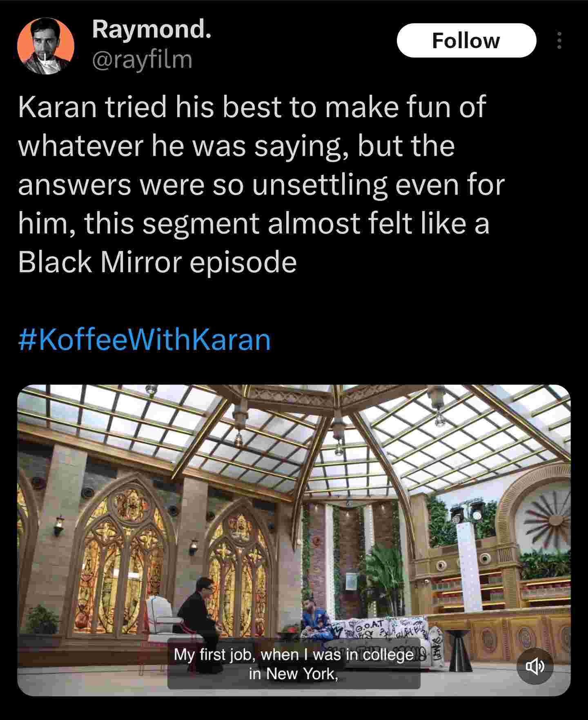Image resolution: width=588 pixels, height=720 pixels.
Task: Click the subtitle caption 'My first job'
Action: (294, 664)
